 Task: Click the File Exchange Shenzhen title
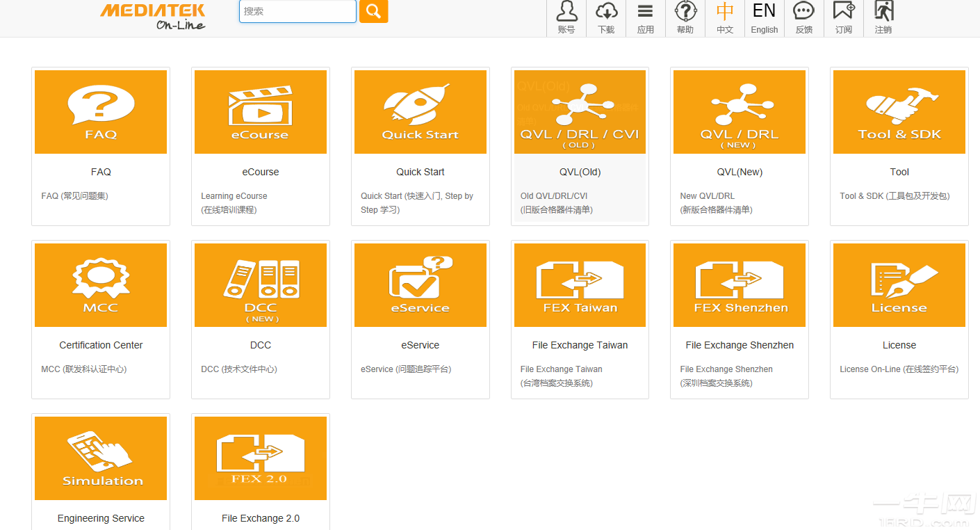click(740, 345)
